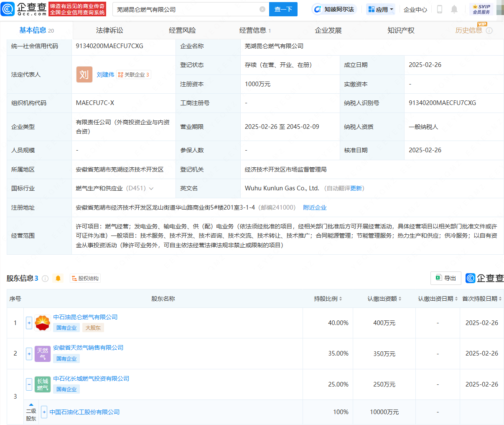
Task: Click the 统一社会信用代码 value 91340200MAECFU7CXG
Action: (x=109, y=46)
